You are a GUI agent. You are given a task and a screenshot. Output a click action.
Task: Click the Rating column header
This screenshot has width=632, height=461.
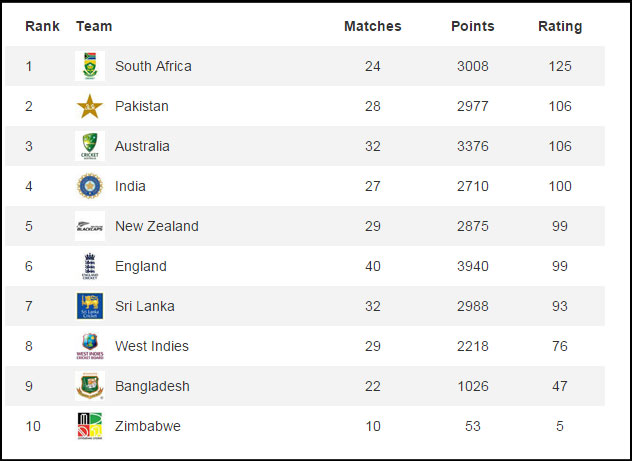coord(560,26)
